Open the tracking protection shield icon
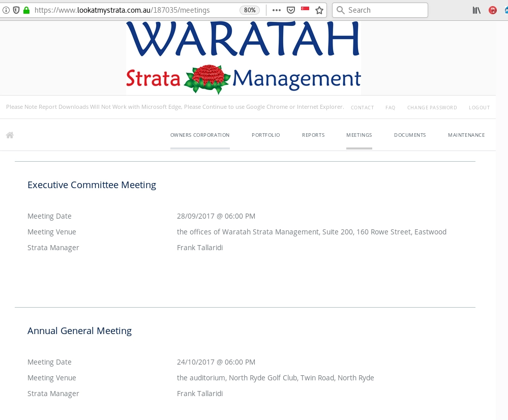The width and height of the screenshot is (508, 420). tap(16, 10)
